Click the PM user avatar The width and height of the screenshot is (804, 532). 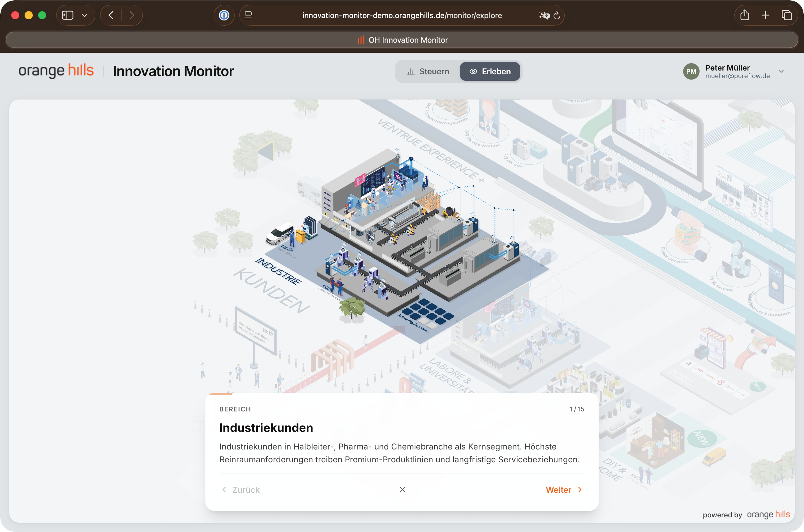[691, 71]
